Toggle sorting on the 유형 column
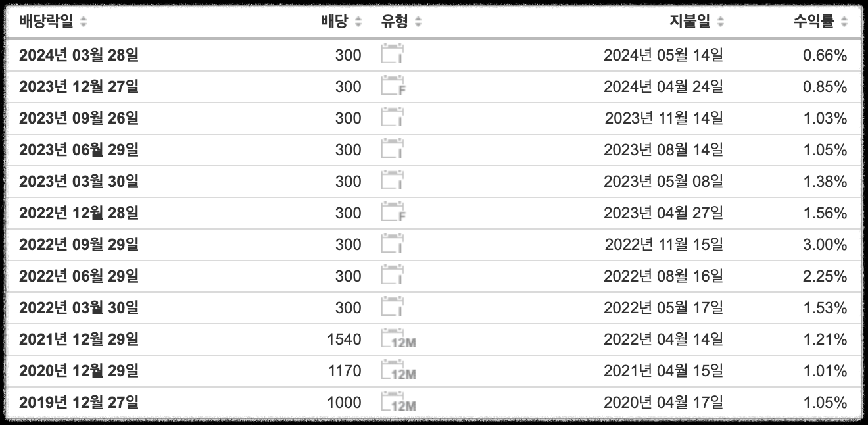 (418, 21)
